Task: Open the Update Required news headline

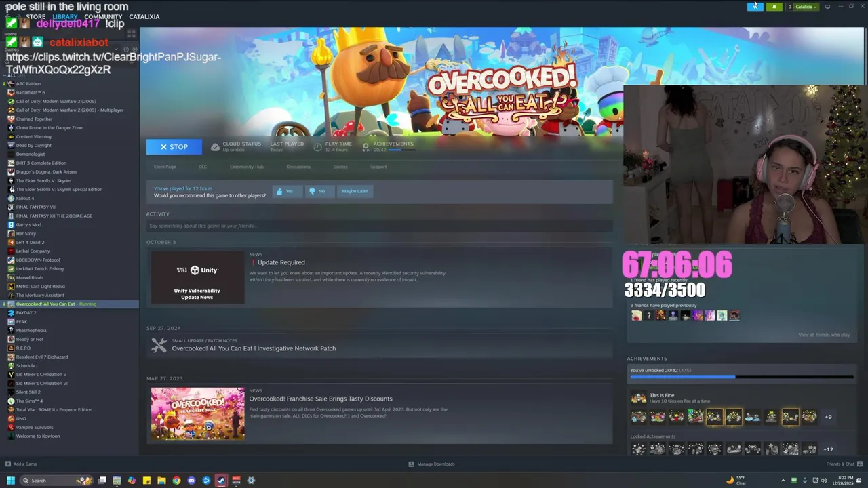Action: coord(281,262)
